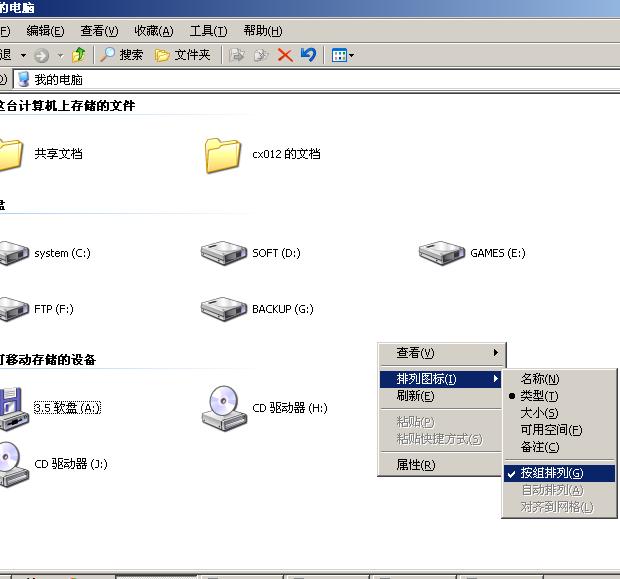Screen dimensions: 620x579
Task: Expand 排列图标(I) submenu in context menu
Action: click(440, 379)
